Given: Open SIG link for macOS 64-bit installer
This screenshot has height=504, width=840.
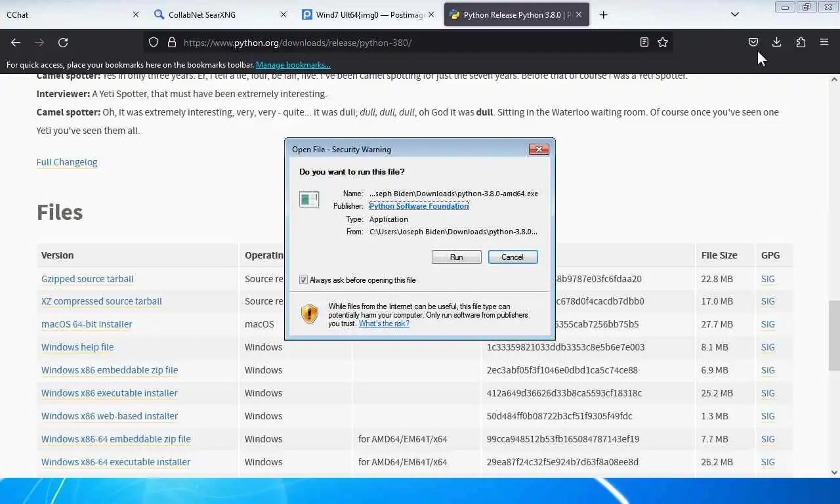Looking at the screenshot, I should (x=768, y=324).
